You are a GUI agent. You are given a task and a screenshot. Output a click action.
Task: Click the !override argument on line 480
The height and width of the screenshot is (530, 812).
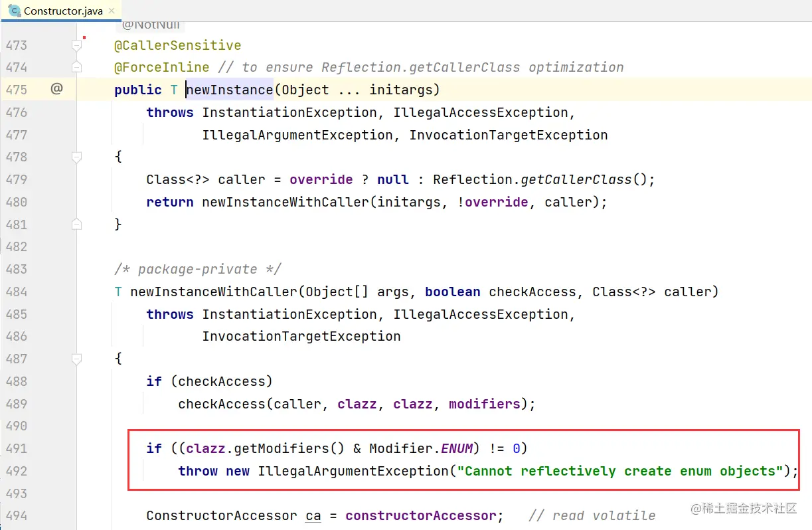point(493,202)
